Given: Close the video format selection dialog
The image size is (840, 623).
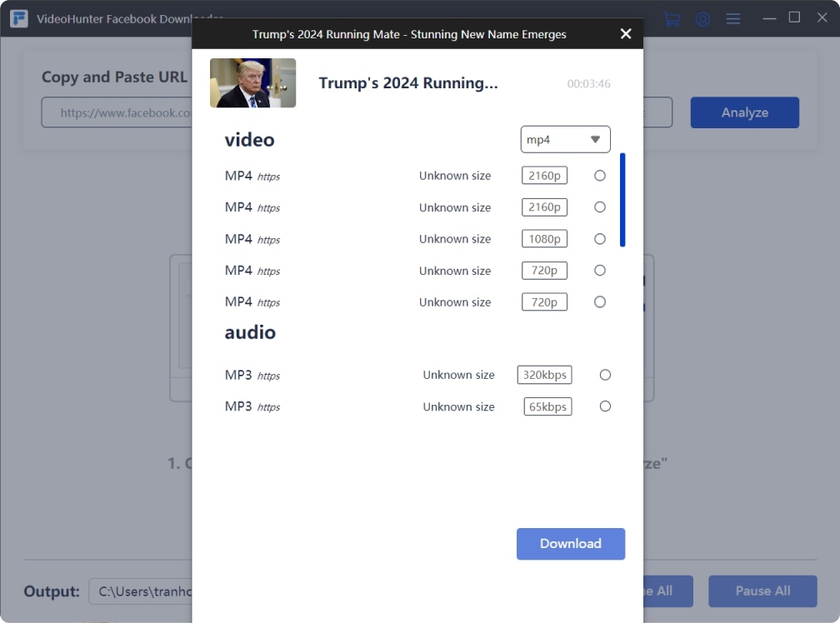Looking at the screenshot, I should click(x=625, y=33).
